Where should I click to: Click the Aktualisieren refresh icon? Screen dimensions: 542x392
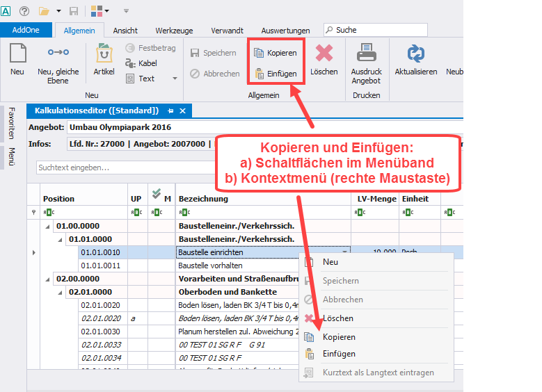415,54
